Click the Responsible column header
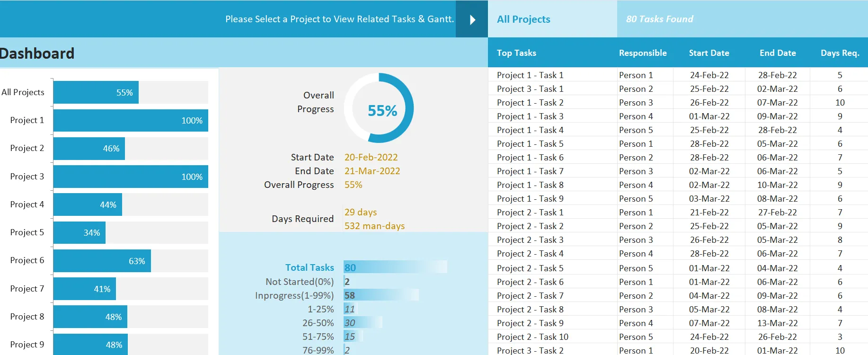868x355 pixels. [x=643, y=53]
